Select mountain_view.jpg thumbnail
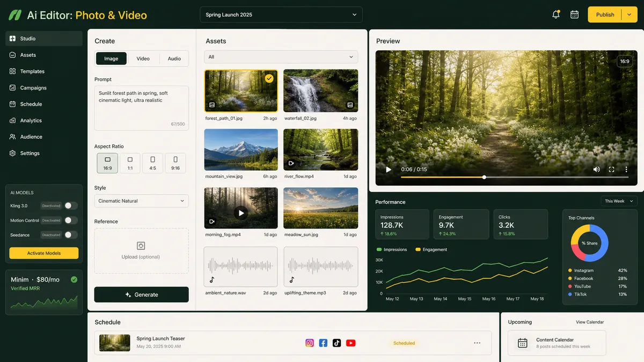The image size is (644, 362). (241, 150)
